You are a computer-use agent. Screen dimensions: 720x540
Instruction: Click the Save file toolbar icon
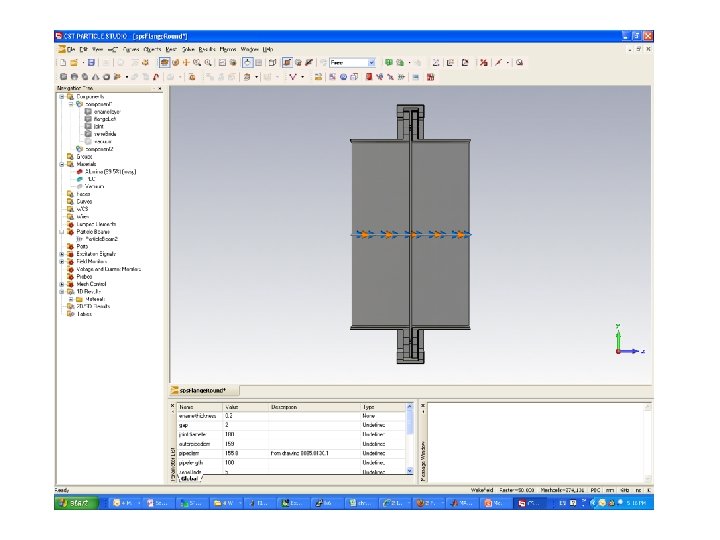click(x=91, y=62)
